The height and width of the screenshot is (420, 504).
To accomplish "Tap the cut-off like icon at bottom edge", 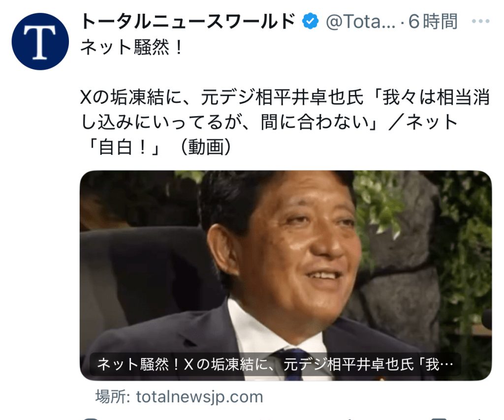I will pos(267,419).
